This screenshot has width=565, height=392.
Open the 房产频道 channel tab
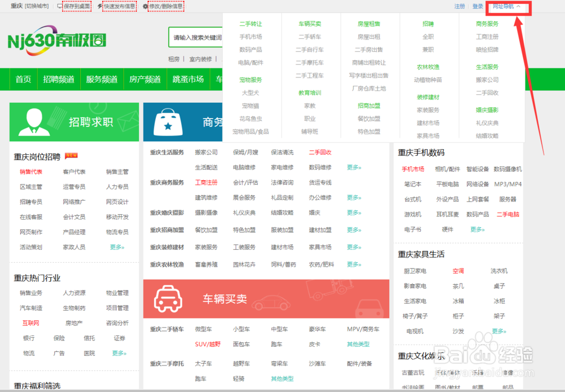pyautogui.click(x=145, y=79)
